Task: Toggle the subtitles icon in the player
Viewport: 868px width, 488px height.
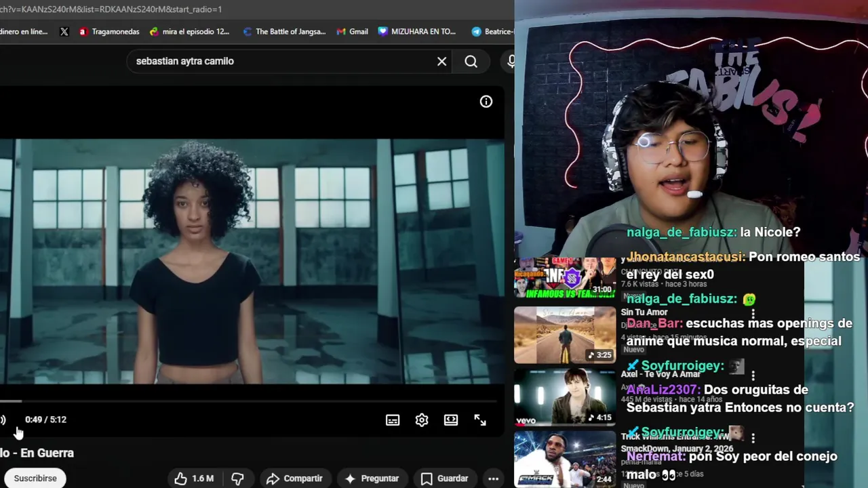Action: pos(393,420)
